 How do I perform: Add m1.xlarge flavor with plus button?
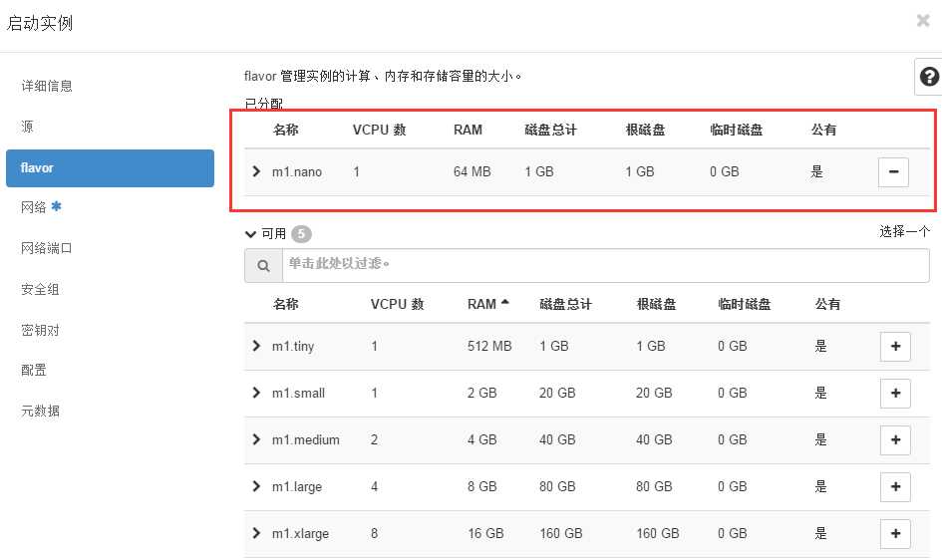point(895,533)
